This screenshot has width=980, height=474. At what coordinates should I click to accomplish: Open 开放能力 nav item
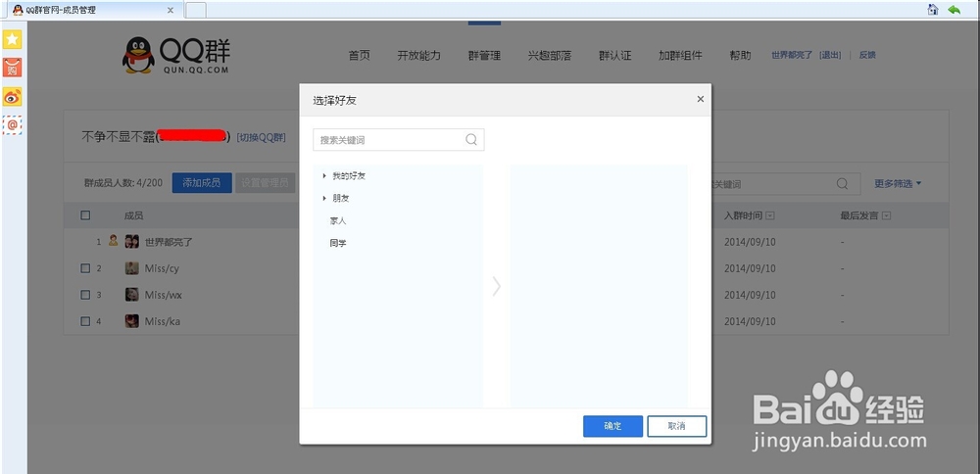coord(418,55)
